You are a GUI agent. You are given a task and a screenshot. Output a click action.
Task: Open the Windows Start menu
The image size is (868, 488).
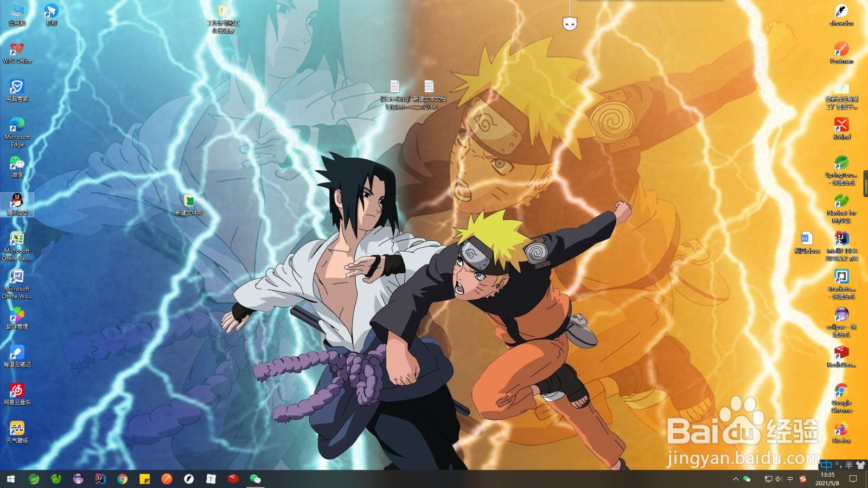tap(11, 479)
